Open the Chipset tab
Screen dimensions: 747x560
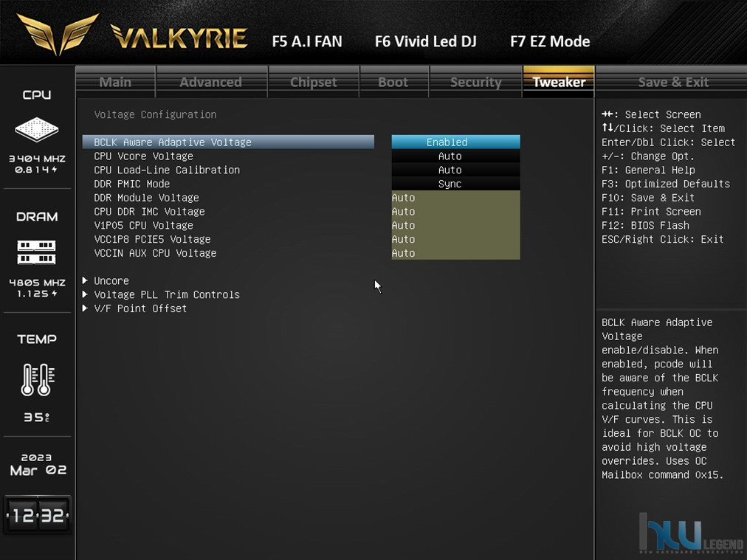tap(314, 82)
